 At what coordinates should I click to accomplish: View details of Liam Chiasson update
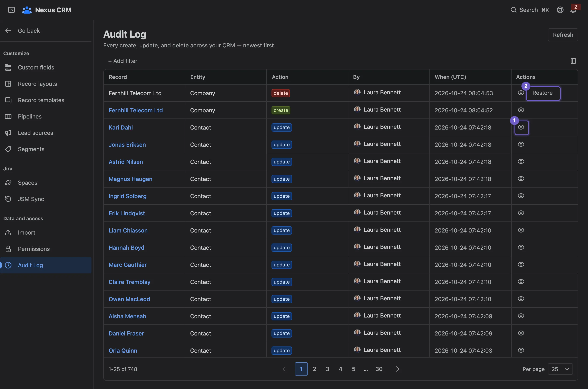tap(521, 230)
